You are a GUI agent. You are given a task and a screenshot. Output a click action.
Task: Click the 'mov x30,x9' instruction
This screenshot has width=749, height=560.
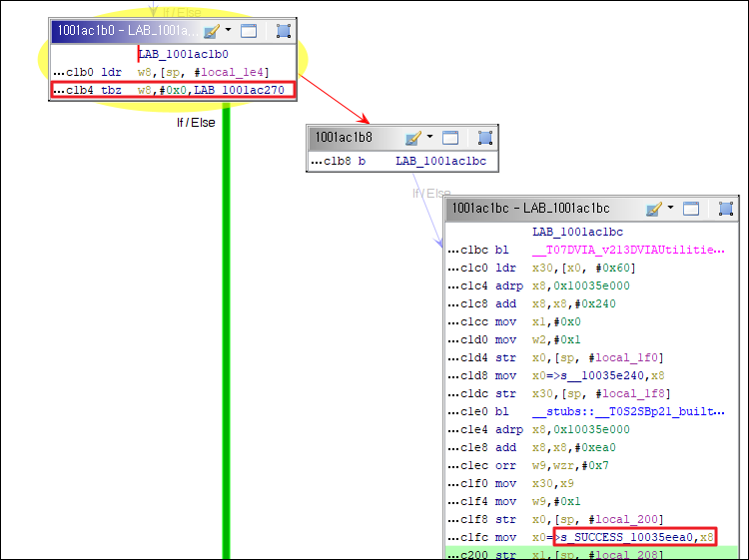(510, 483)
